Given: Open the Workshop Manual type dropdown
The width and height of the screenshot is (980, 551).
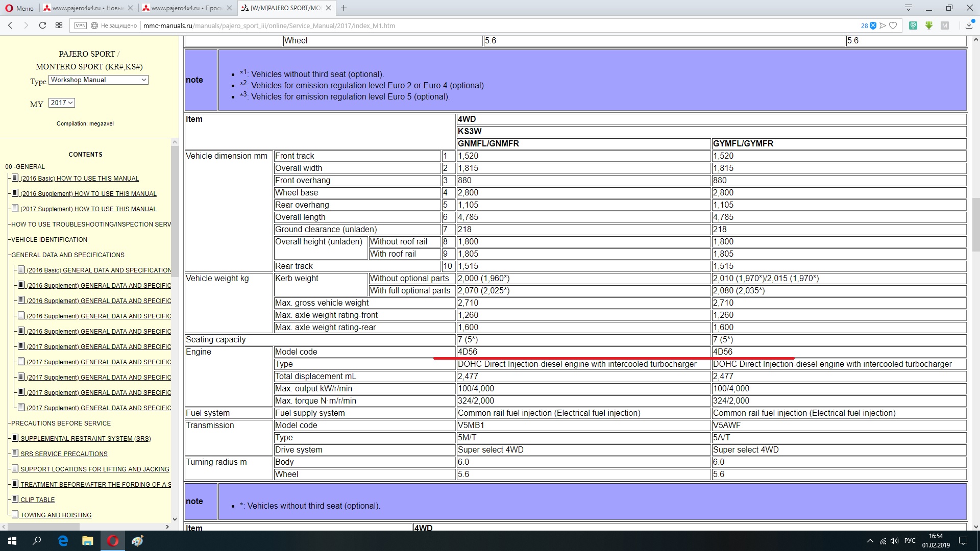Looking at the screenshot, I should click(99, 80).
